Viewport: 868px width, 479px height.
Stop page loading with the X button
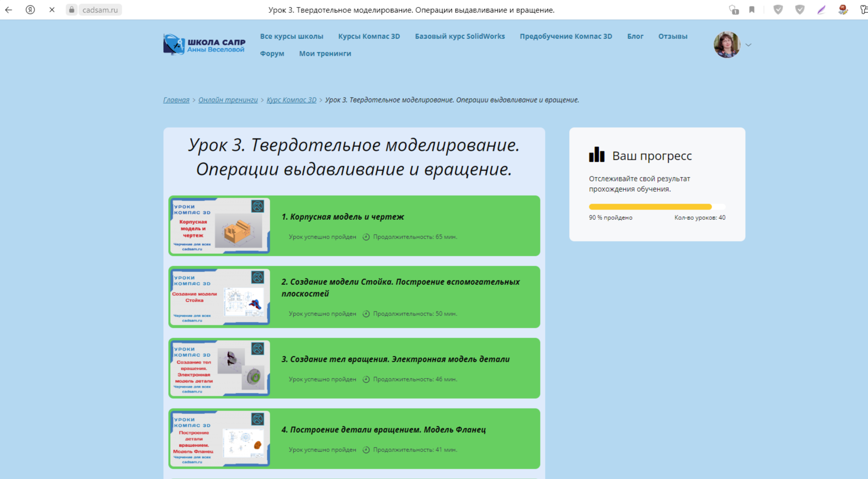[52, 10]
